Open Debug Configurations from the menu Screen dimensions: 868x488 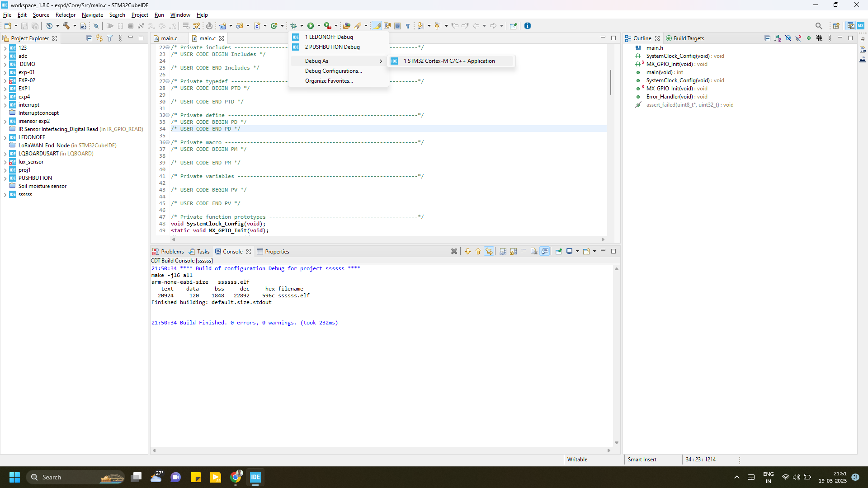(x=333, y=71)
